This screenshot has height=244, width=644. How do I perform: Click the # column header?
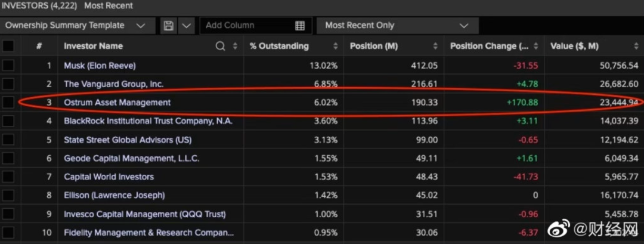(x=39, y=46)
